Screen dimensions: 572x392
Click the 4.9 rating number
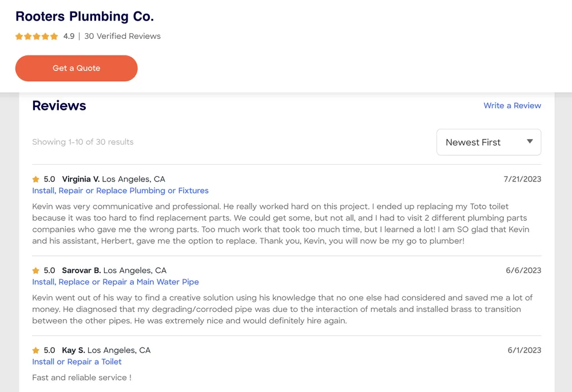point(69,36)
